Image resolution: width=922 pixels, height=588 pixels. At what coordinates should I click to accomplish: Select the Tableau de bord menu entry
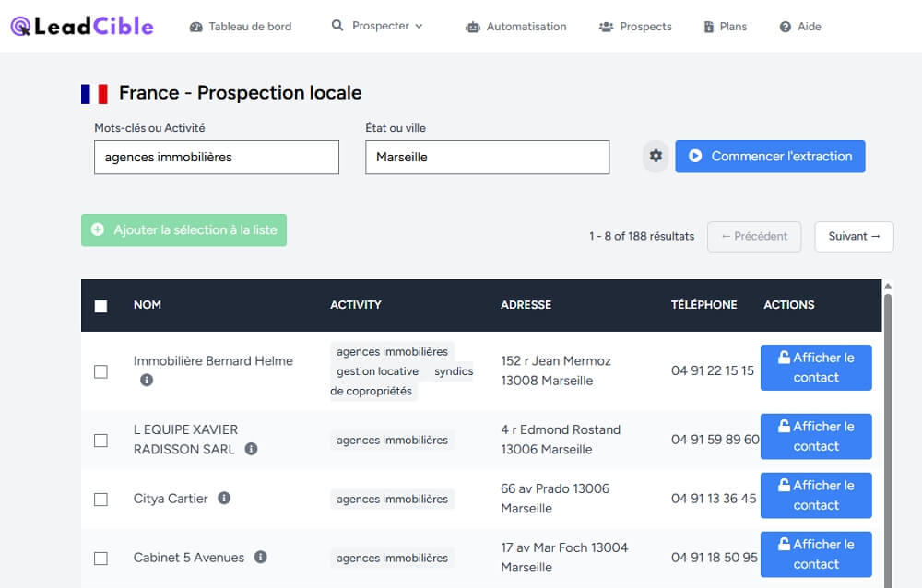click(243, 27)
